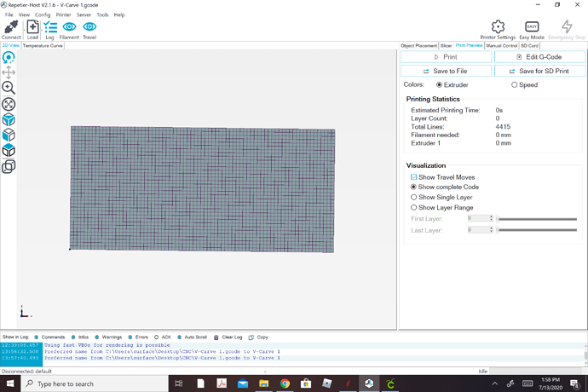The height and width of the screenshot is (392, 588).
Task: Open Google Chrome from the taskbar
Action: [x=285, y=383]
